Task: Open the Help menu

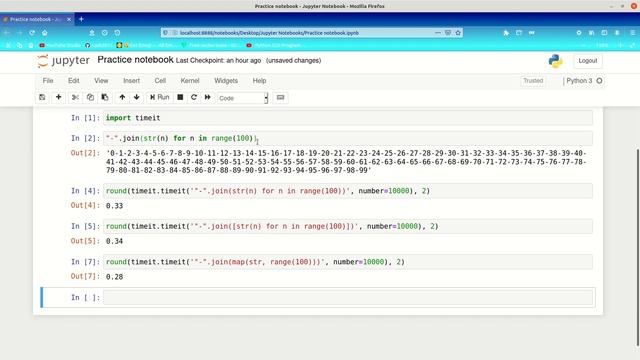Action: [259, 81]
